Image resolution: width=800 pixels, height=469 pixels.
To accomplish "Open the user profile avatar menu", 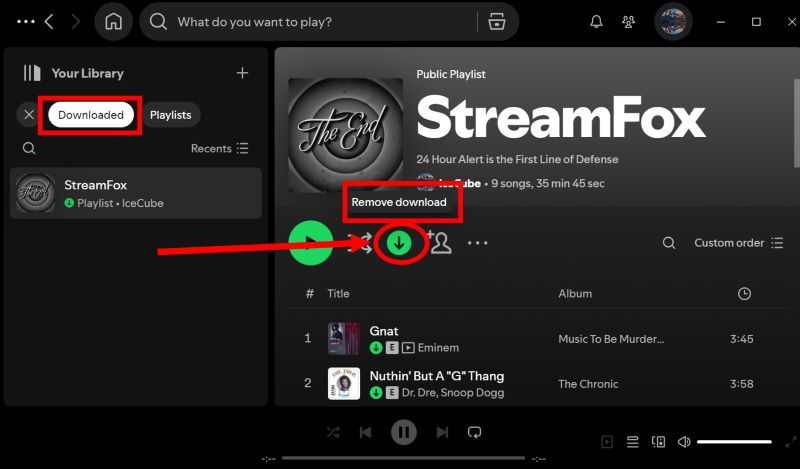I will point(672,22).
